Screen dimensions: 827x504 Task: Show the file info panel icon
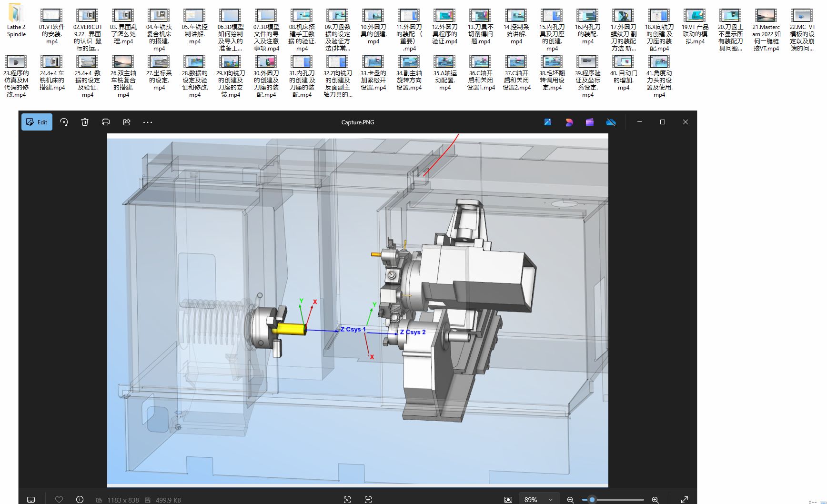tap(80, 499)
